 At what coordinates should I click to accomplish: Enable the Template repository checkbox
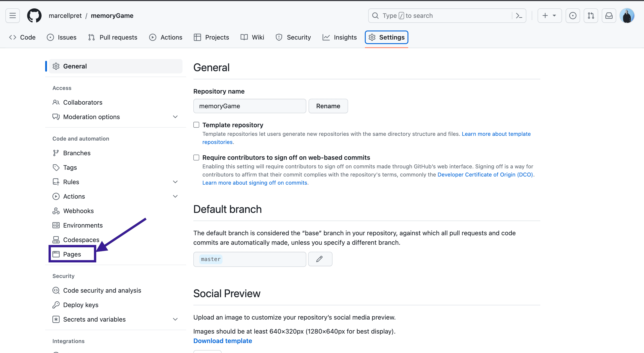(x=196, y=125)
